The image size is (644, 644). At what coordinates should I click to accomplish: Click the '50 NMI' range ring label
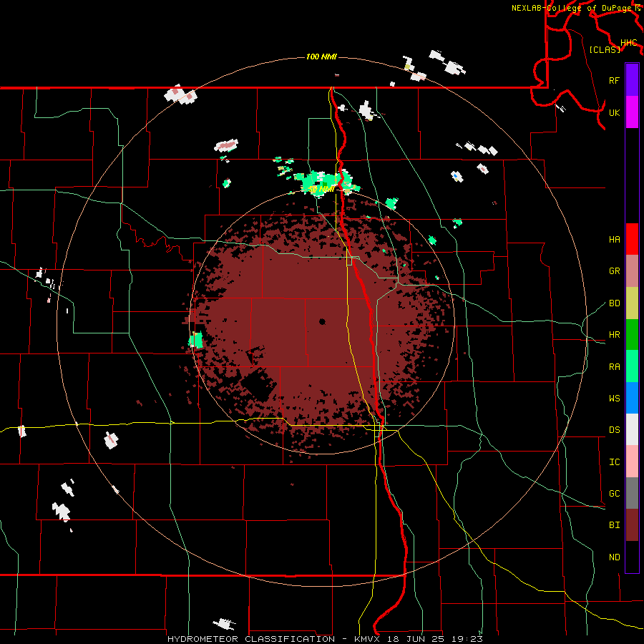tap(321, 189)
